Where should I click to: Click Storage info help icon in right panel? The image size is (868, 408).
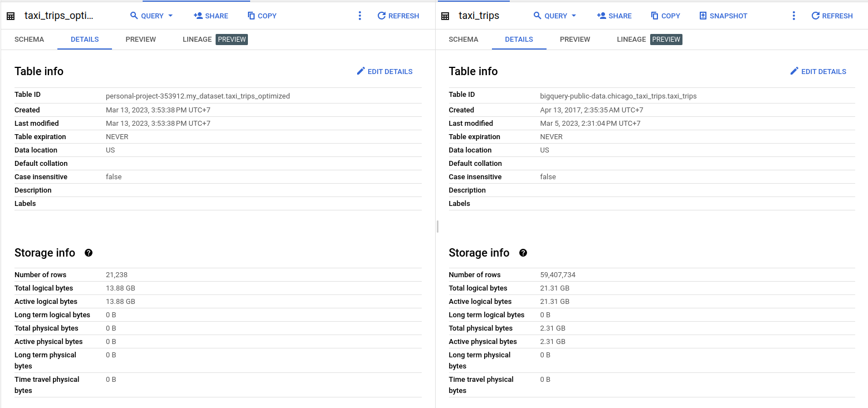(523, 253)
